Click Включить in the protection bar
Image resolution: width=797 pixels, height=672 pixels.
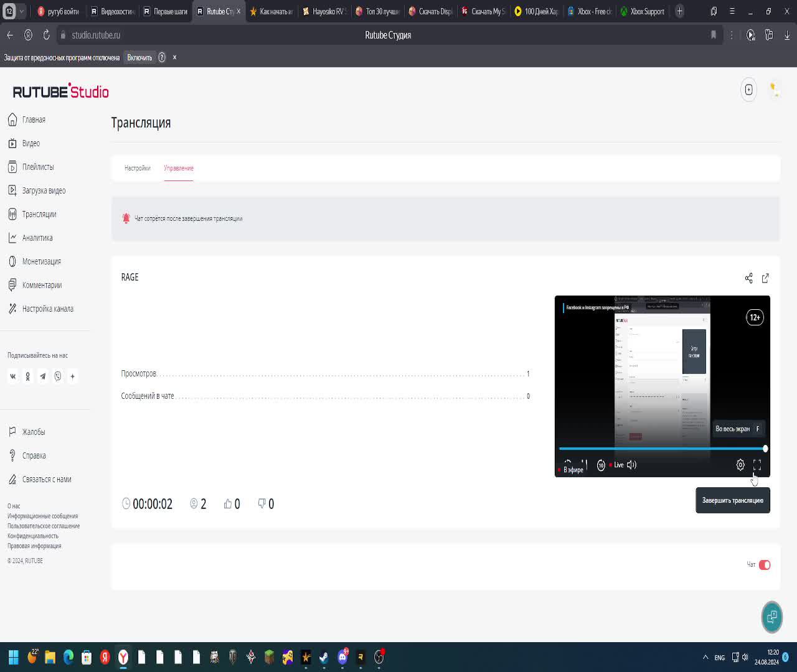(139, 57)
